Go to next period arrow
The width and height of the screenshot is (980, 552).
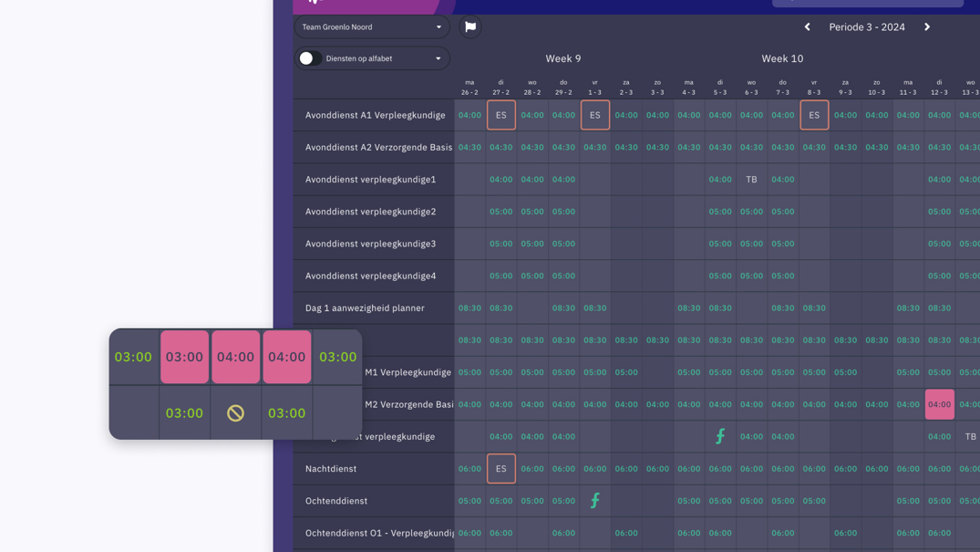(927, 26)
